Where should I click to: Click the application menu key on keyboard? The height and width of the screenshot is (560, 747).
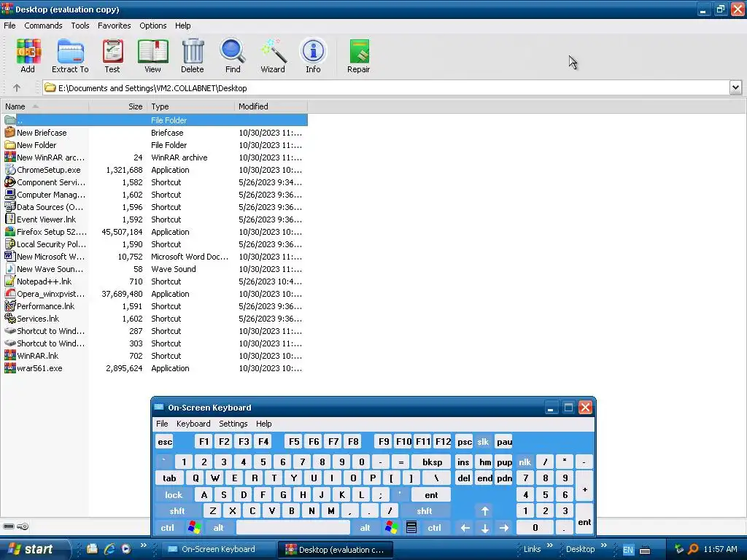coord(411,527)
